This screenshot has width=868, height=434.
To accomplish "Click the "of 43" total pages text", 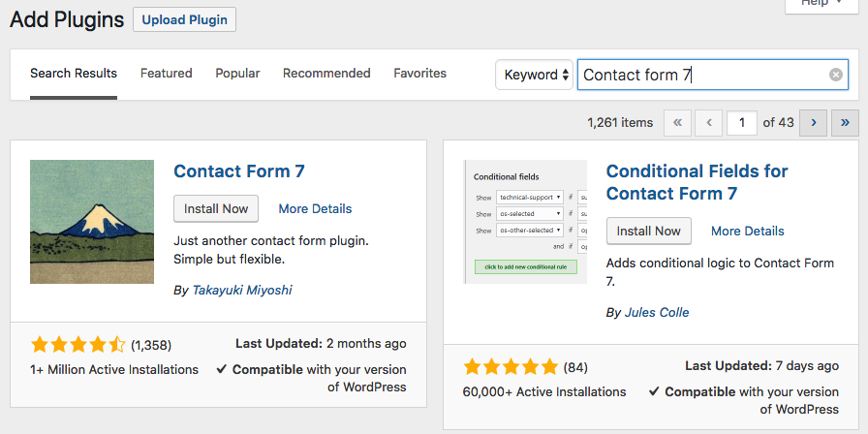I will click(x=778, y=123).
